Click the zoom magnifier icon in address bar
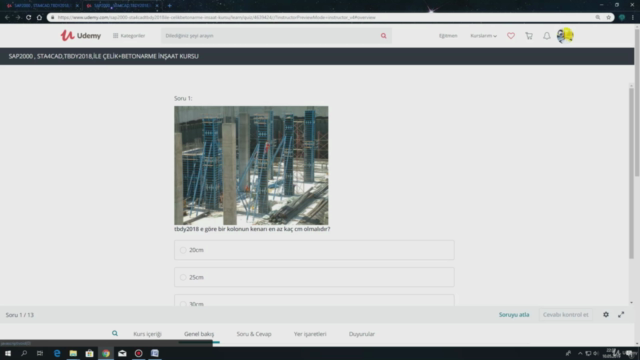Screen dimensions: 640x360 [598, 18]
